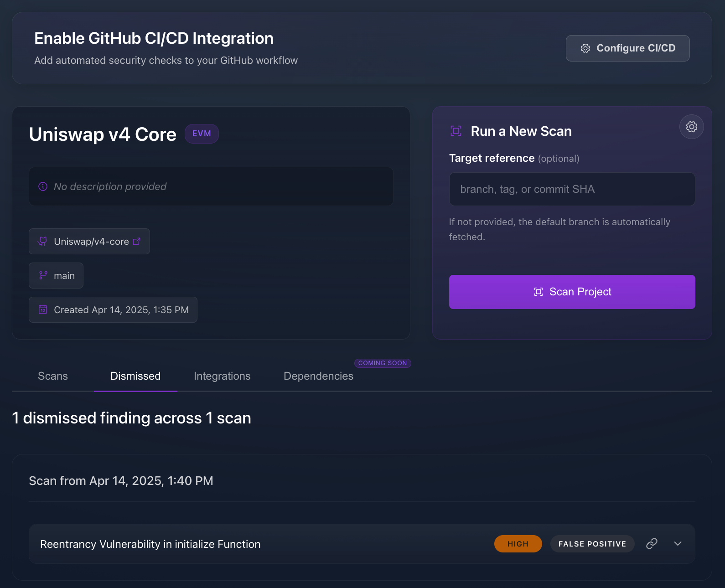Open the Integrations tab
The width and height of the screenshot is (725, 588).
(x=222, y=376)
